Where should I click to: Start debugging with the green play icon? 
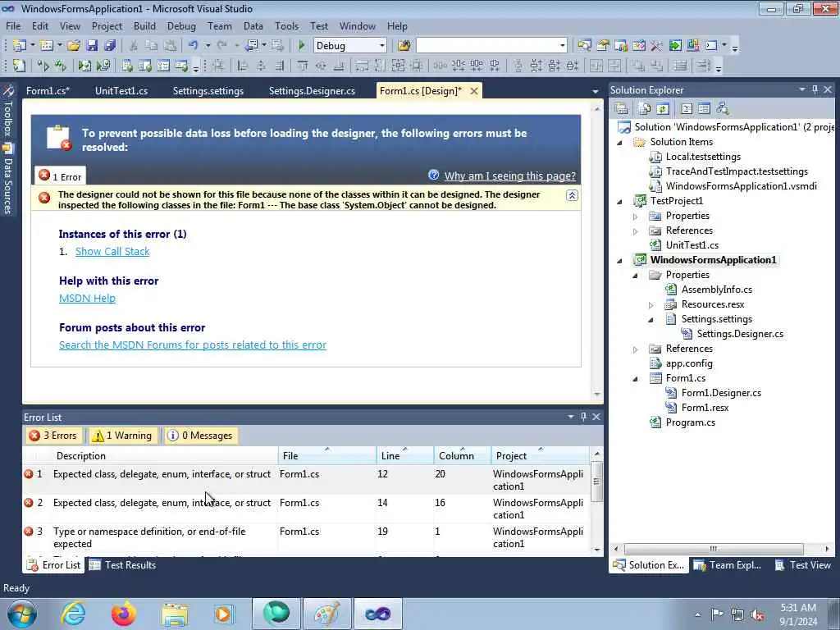[x=301, y=46]
